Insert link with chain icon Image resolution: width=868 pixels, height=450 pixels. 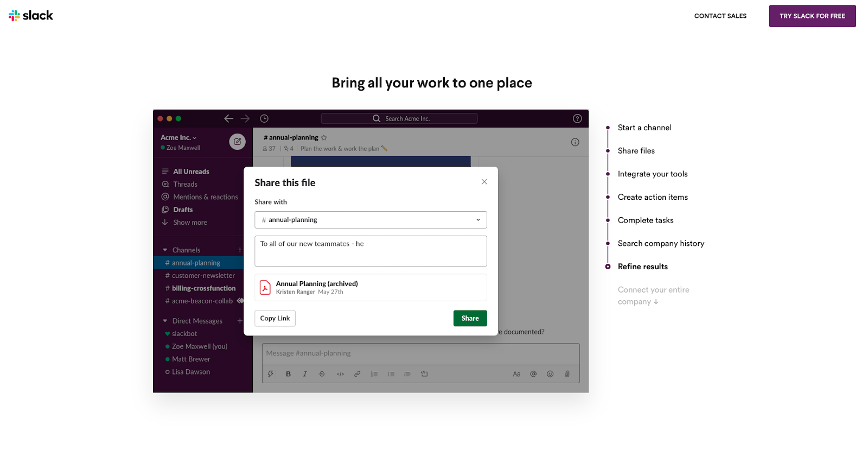point(357,374)
